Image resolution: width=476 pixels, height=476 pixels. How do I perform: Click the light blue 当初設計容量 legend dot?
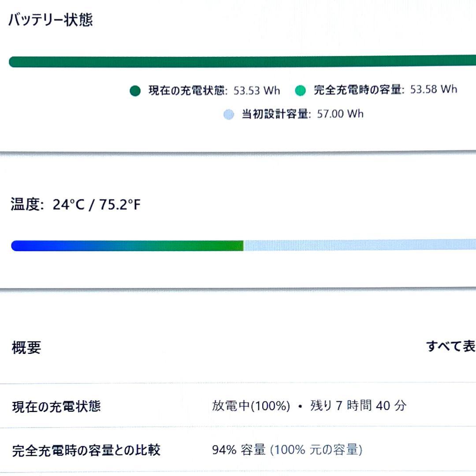point(228,115)
